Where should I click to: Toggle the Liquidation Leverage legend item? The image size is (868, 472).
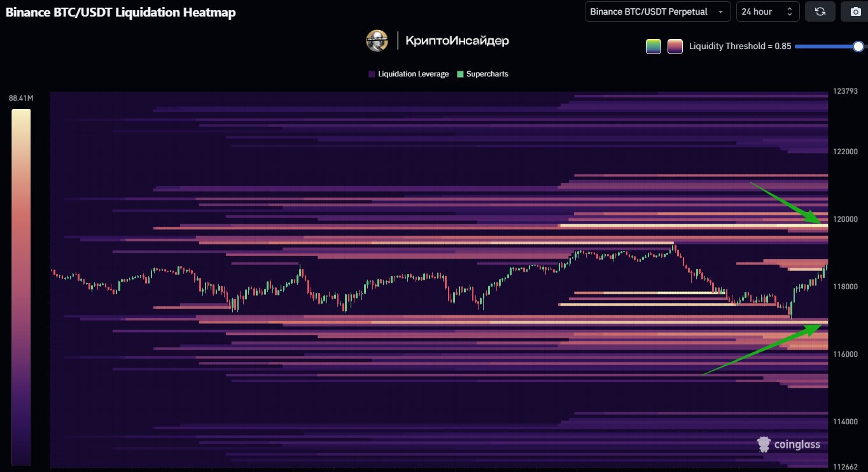coord(409,74)
